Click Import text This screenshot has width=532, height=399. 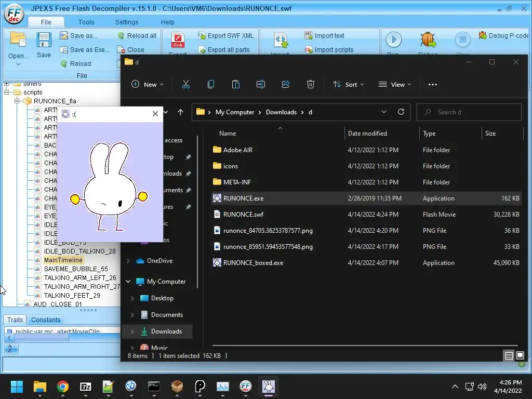(324, 36)
